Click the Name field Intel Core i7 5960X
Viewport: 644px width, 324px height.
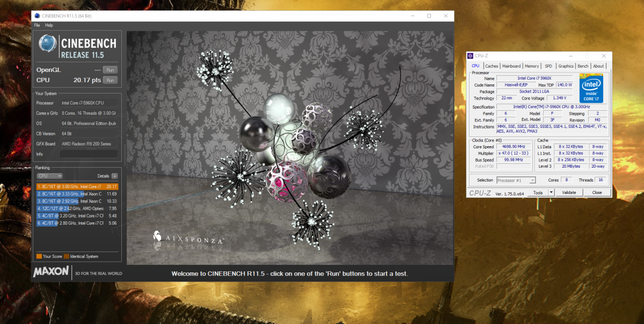tap(535, 78)
